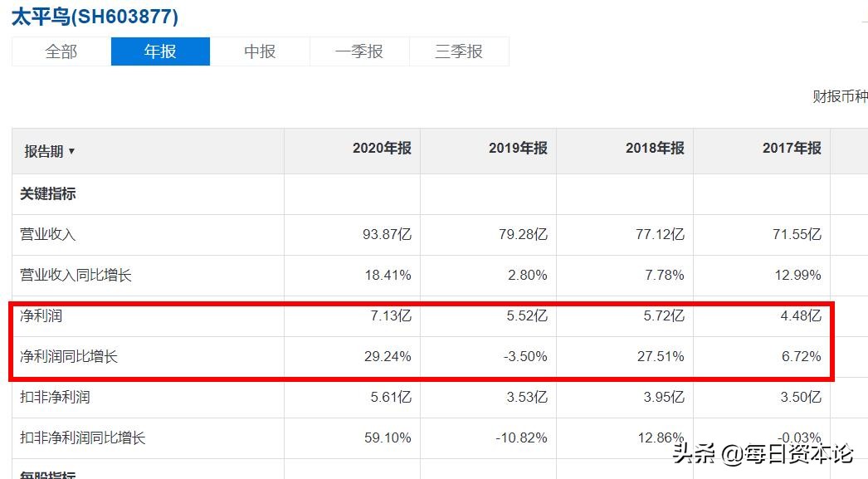Open the 报告期 sort dropdown
Screen dimensions: 868x479
point(51,151)
